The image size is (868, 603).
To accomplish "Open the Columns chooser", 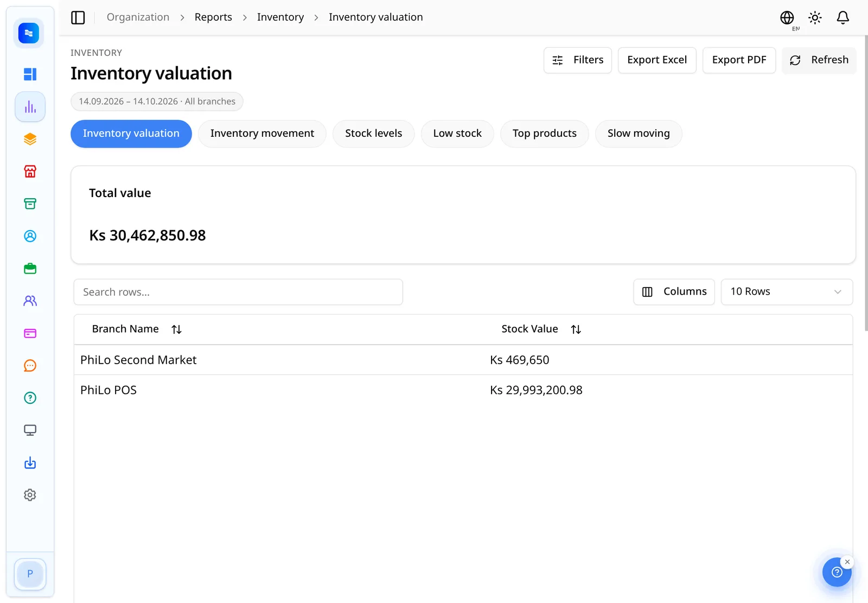I will coord(674,292).
